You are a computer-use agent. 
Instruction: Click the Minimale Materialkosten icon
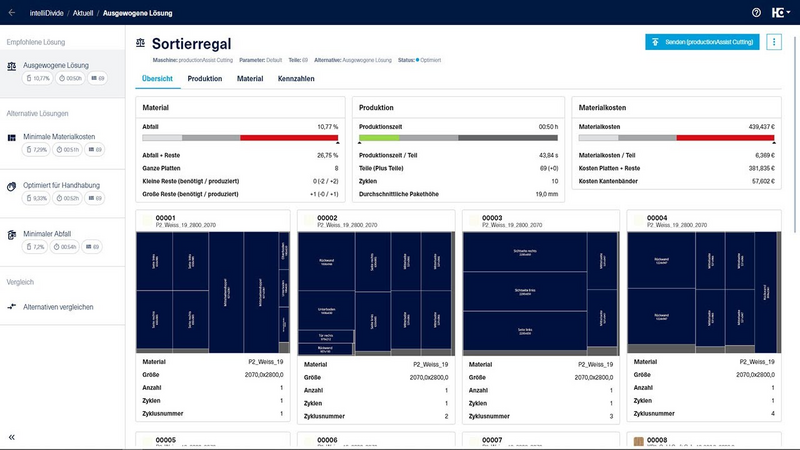coord(12,136)
